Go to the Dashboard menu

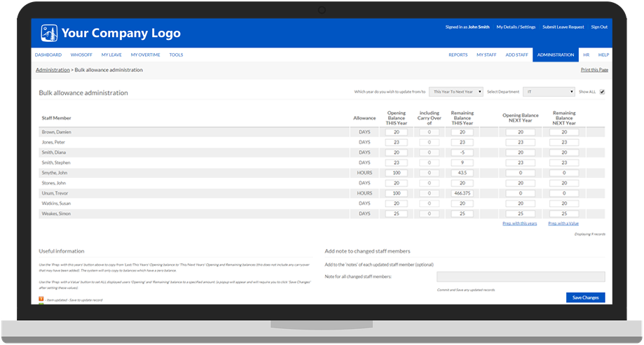48,55
